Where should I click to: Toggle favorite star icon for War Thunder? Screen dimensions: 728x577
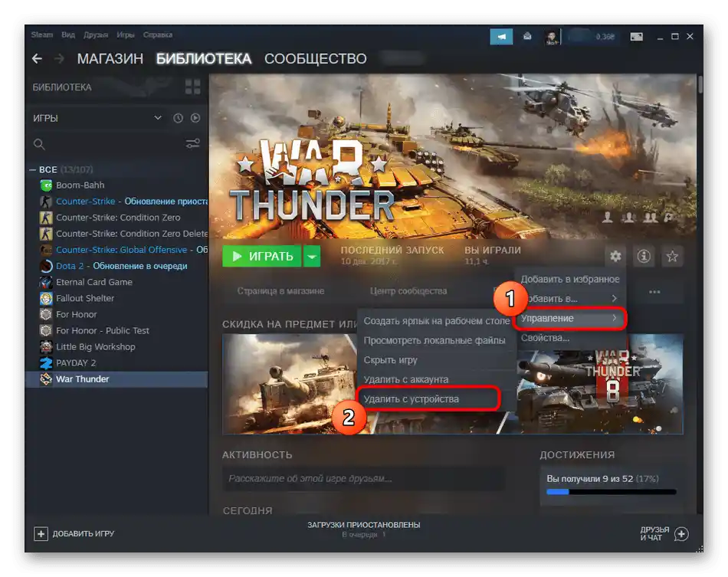coord(672,256)
